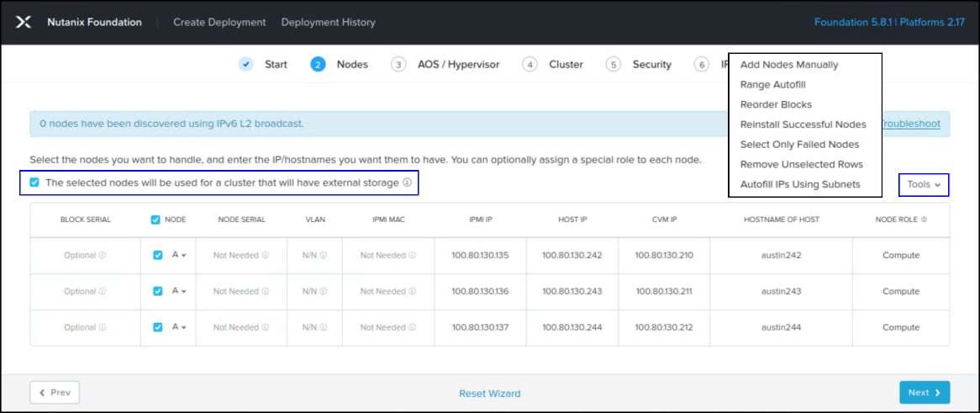980x413 pixels.
Task: Click Block Serial info icon in austin242 row
Action: pyautogui.click(x=102, y=256)
